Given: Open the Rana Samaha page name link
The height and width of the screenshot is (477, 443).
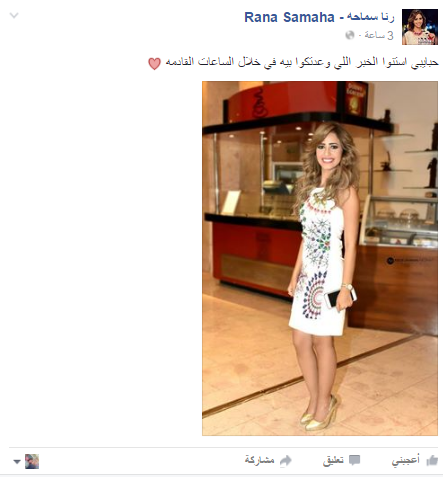Looking at the screenshot, I should [x=289, y=17].
